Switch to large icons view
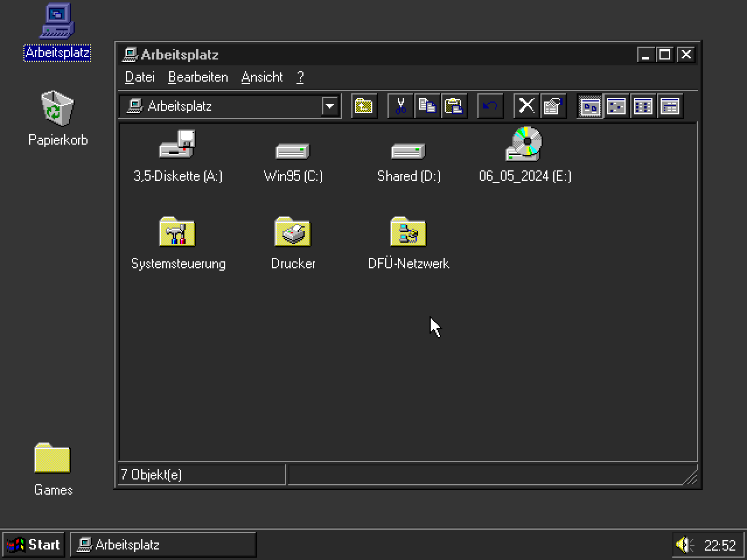 point(590,106)
